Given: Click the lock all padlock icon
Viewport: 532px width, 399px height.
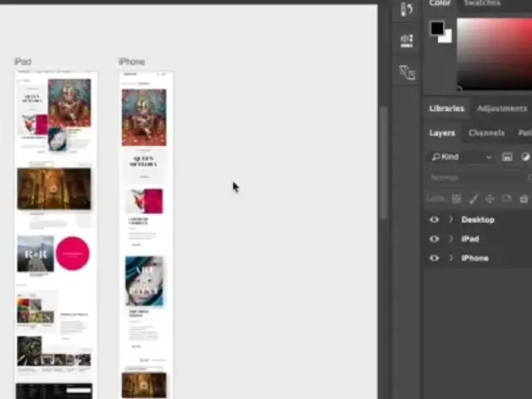Looking at the screenshot, I should click(524, 199).
